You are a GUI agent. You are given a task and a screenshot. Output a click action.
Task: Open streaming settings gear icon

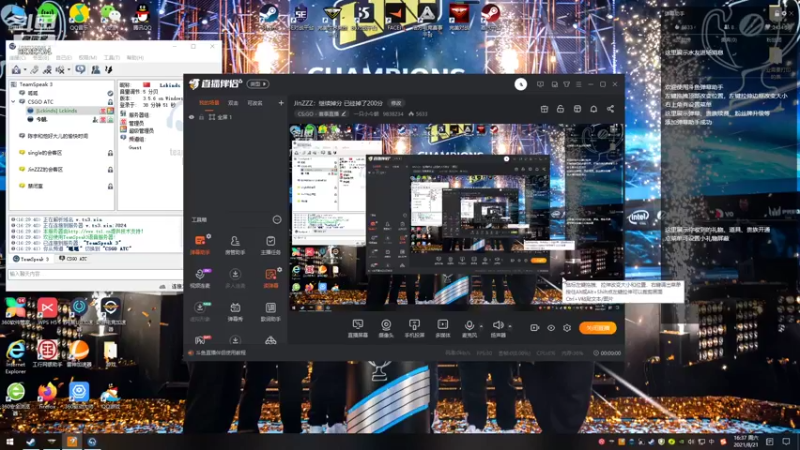pos(567,328)
